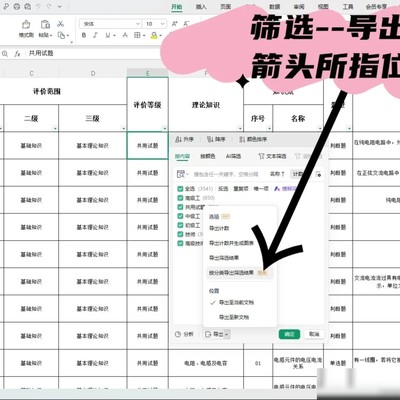
Task: Apply yellow fill color
Action: click(154, 35)
